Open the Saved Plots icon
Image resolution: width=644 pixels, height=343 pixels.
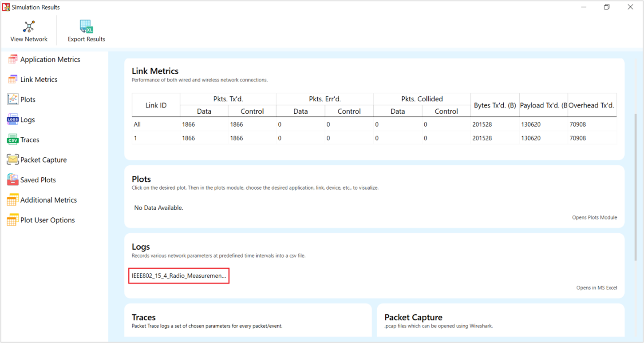click(13, 180)
